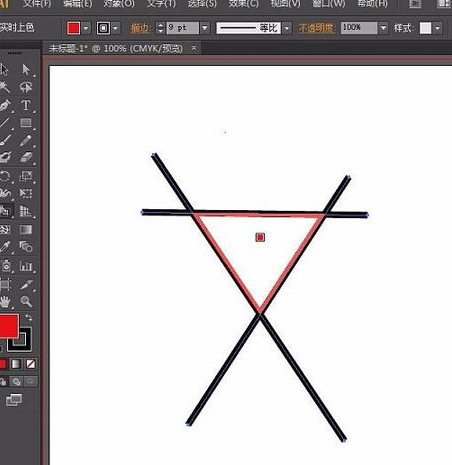The width and height of the screenshot is (452, 465).
Task: Select the Magic Wand tool
Action: [x=4, y=87]
